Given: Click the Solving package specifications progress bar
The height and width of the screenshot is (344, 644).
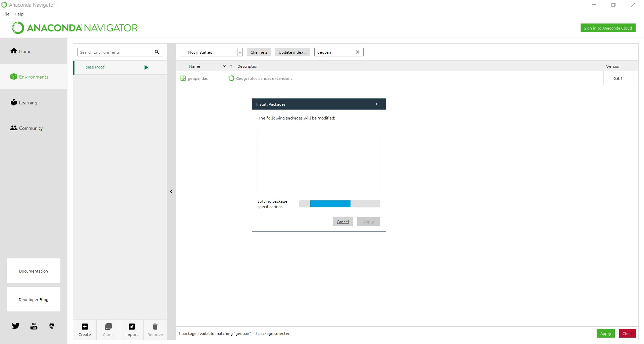Looking at the screenshot, I should click(x=340, y=204).
